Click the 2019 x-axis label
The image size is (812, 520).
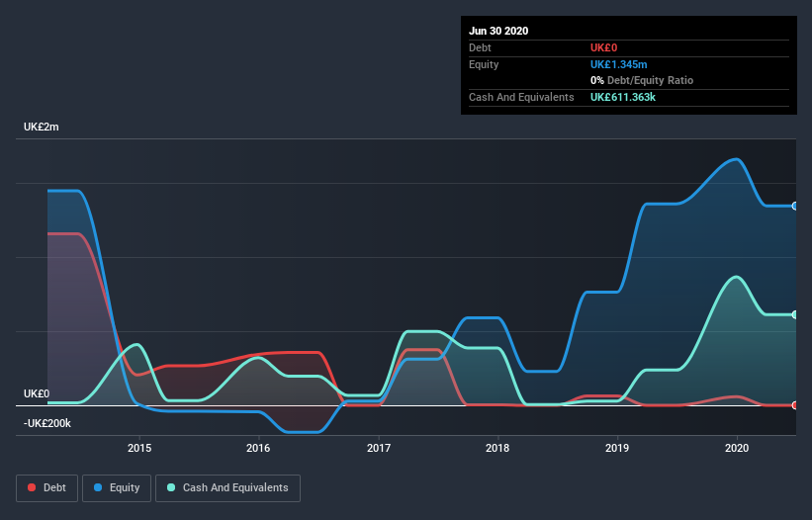617,448
